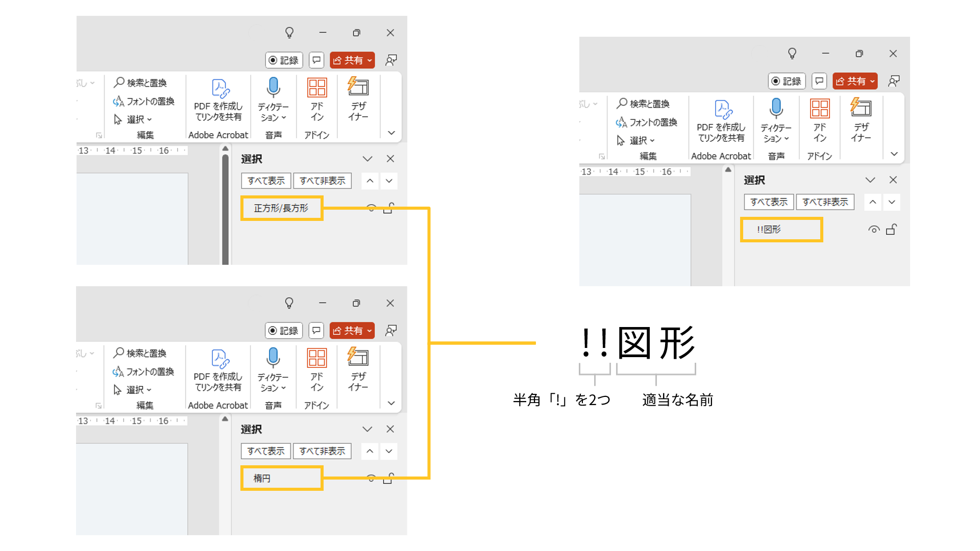The height and width of the screenshot is (551, 980).
Task: Close the 選択 pane listing 正方形/長方形
Action: point(390,159)
